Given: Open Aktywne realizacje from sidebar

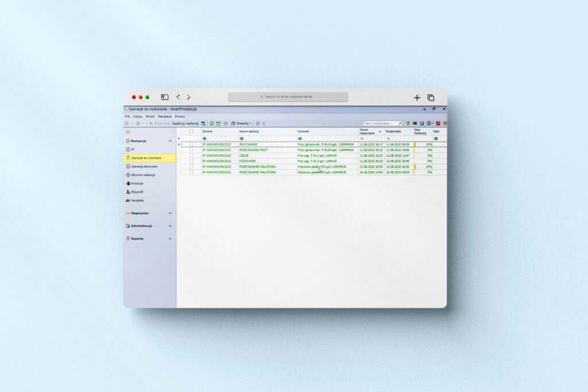Looking at the screenshot, I should tap(143, 174).
